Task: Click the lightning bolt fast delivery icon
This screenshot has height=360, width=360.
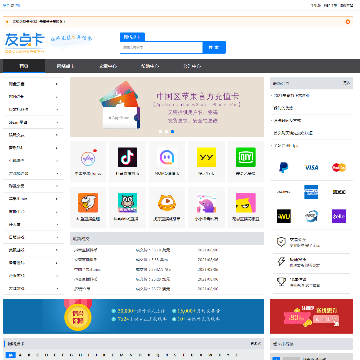Action: tap(281, 262)
